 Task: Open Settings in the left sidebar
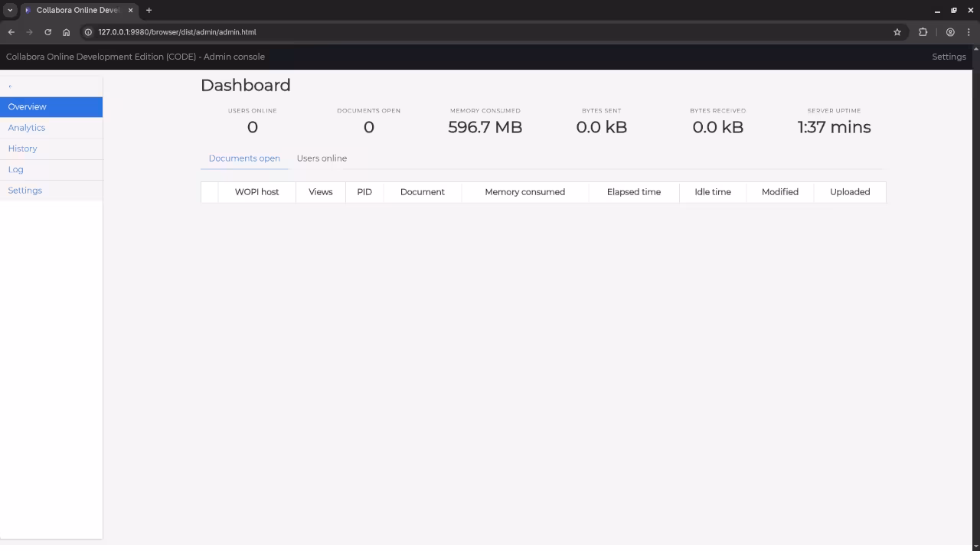(x=25, y=191)
